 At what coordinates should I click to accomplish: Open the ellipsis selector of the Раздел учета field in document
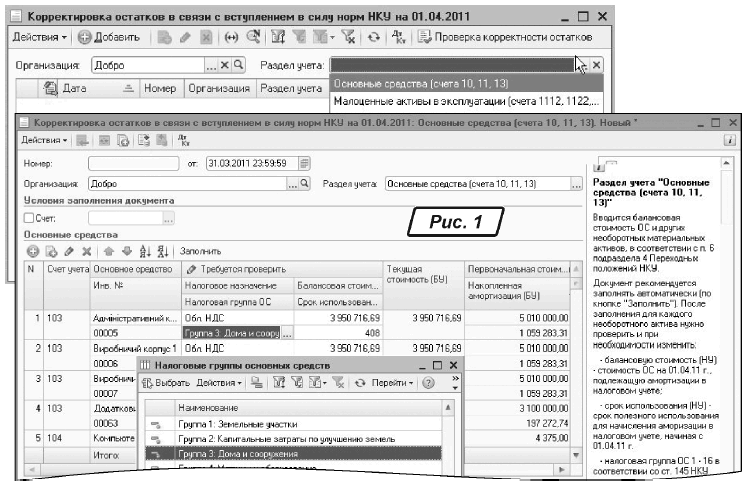575,184
